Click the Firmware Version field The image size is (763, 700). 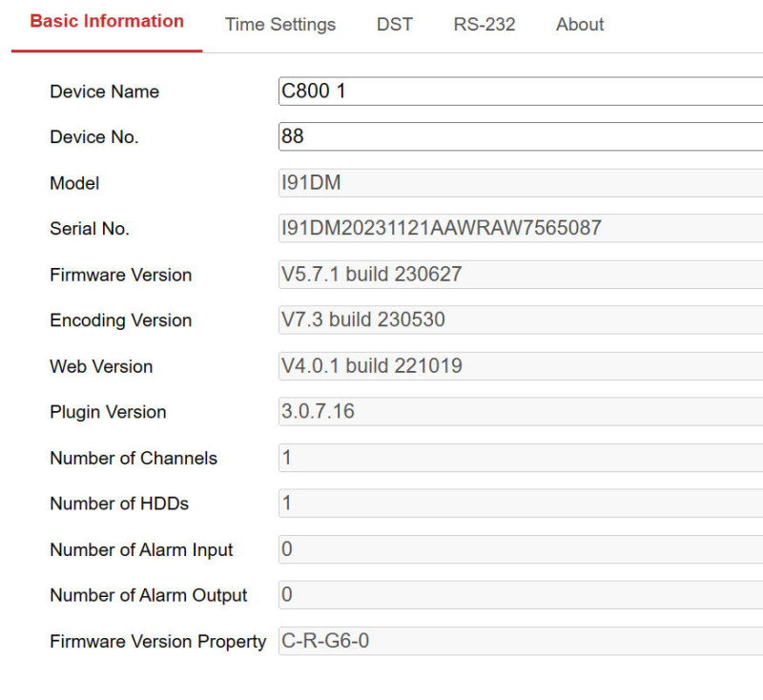point(521,275)
